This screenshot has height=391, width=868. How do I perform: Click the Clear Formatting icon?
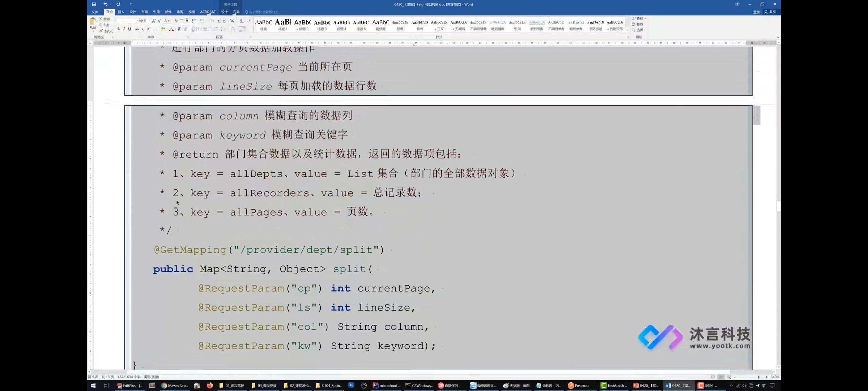pos(176,21)
